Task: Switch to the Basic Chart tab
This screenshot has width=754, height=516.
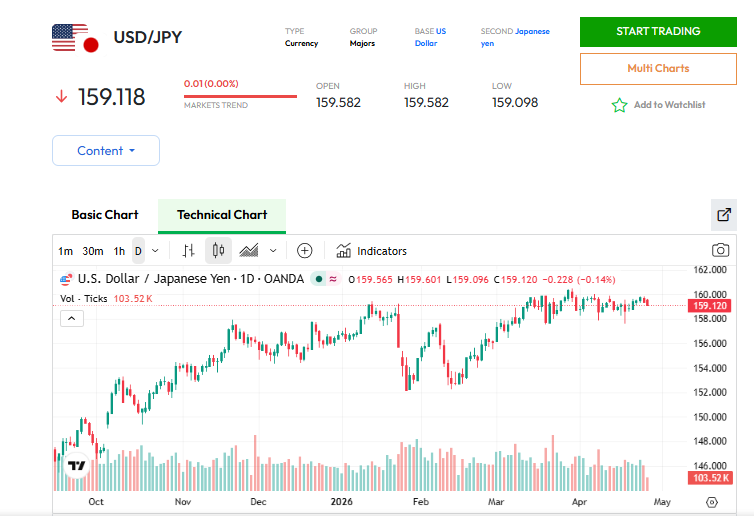Action: (105, 215)
